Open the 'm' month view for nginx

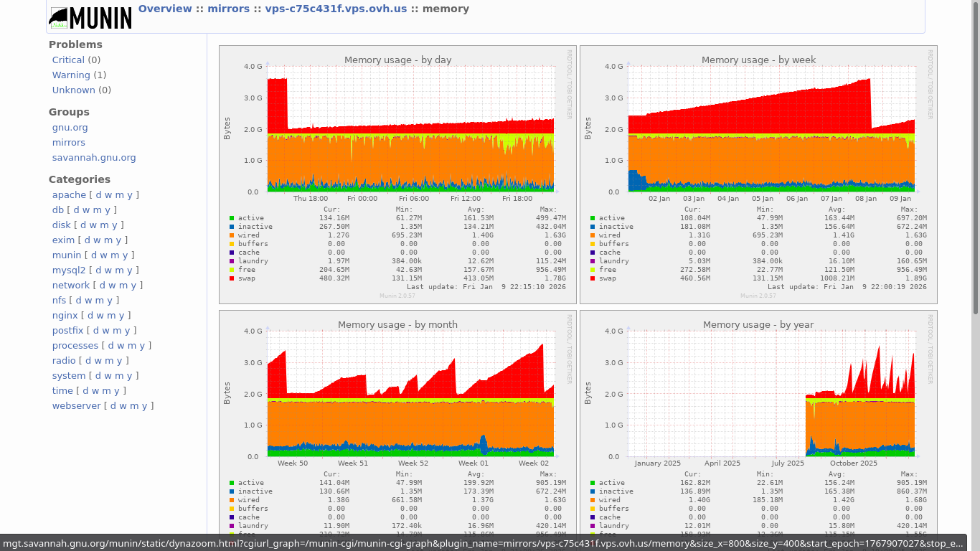coord(113,316)
